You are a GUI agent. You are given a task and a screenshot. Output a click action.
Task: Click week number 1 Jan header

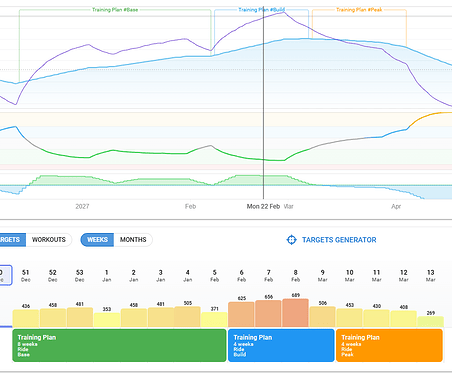(107, 275)
